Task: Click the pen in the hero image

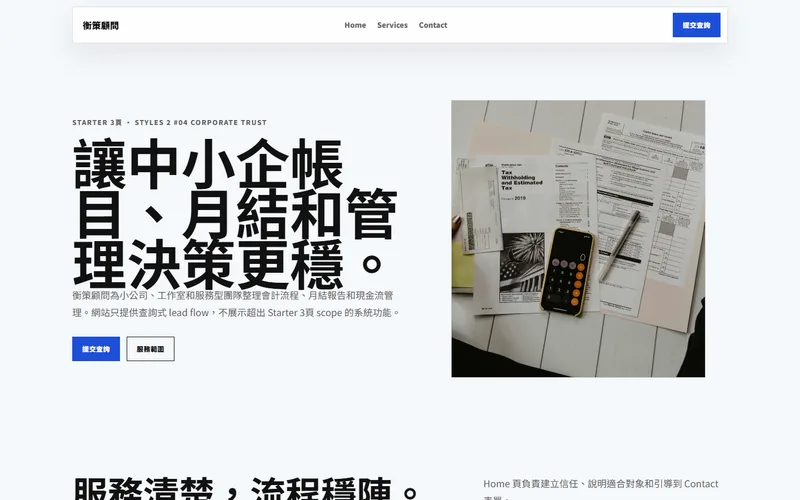Action: (619, 245)
